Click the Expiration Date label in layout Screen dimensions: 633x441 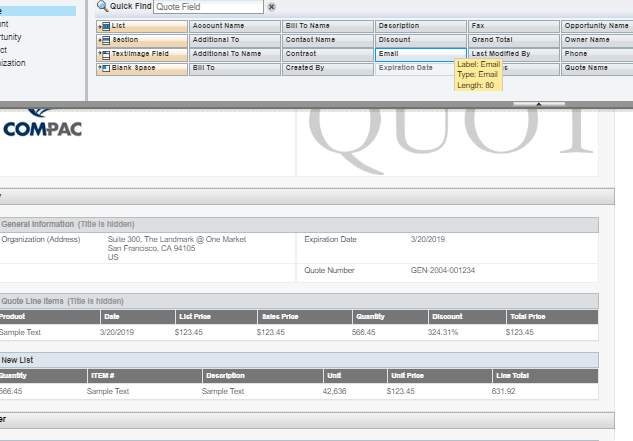pyautogui.click(x=330, y=239)
